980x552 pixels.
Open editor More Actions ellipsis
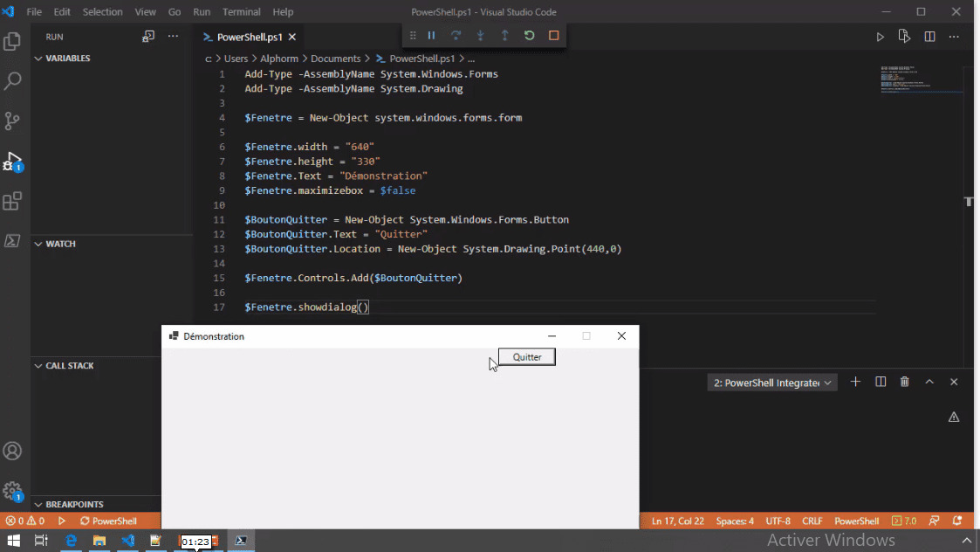point(954,37)
